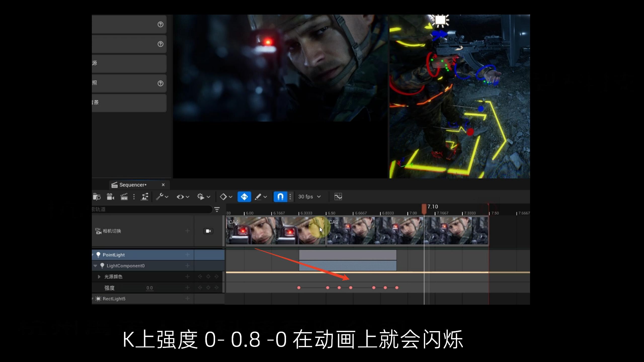Click the CA4 camera cut thumbnail
The height and width of the screenshot is (362, 644).
click(x=276, y=231)
